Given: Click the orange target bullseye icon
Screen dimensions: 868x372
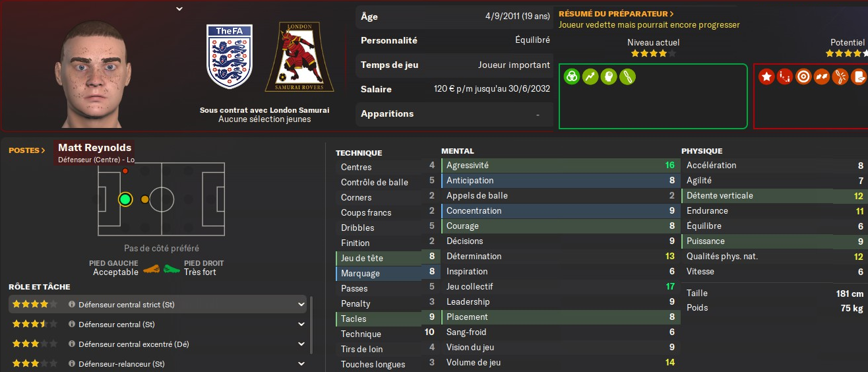Looking at the screenshot, I should 803,77.
